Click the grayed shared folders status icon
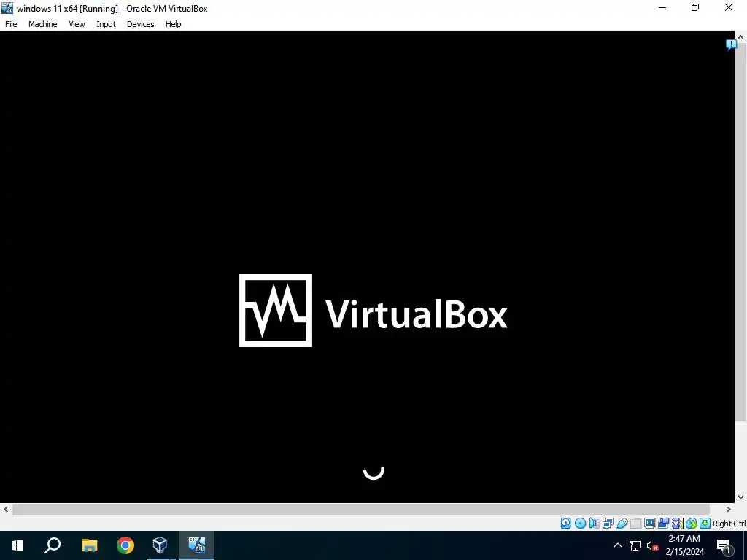This screenshot has width=747, height=560. coord(635,524)
